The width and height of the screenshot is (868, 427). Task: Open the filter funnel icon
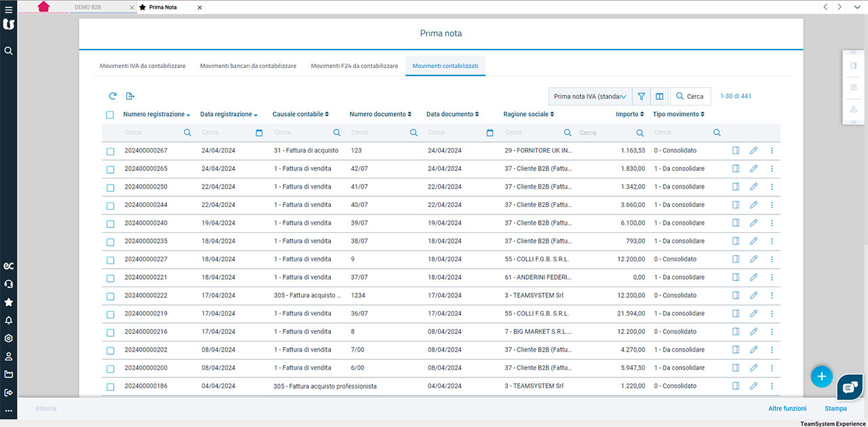642,96
